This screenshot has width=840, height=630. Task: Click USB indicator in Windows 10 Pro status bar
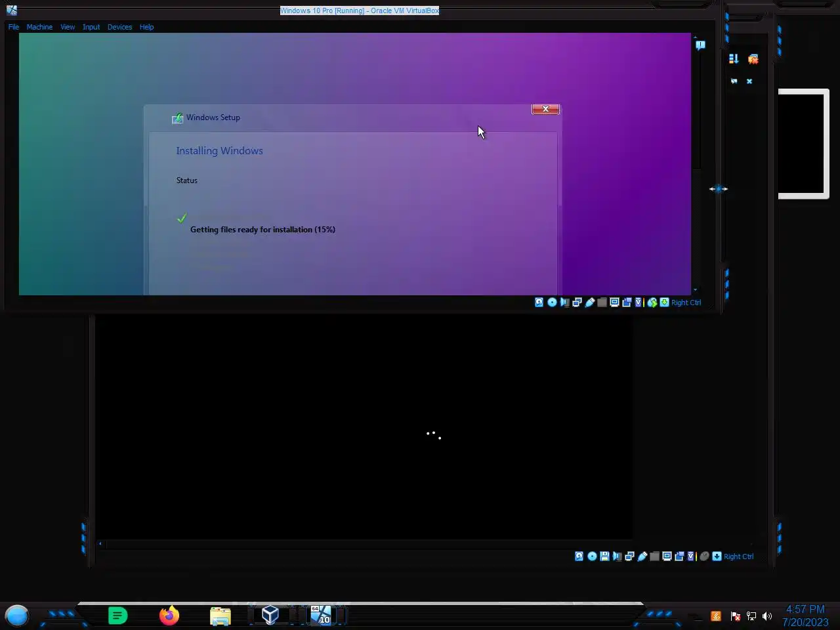click(x=589, y=303)
